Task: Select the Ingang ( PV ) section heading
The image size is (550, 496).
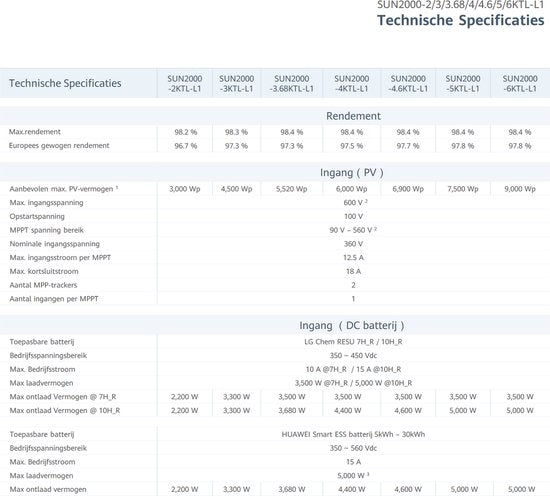Action: (x=352, y=173)
